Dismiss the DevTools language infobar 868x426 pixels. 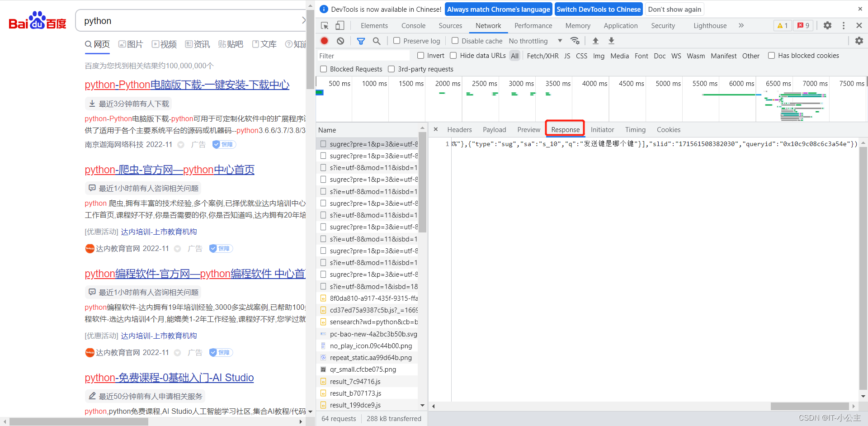pos(860,9)
